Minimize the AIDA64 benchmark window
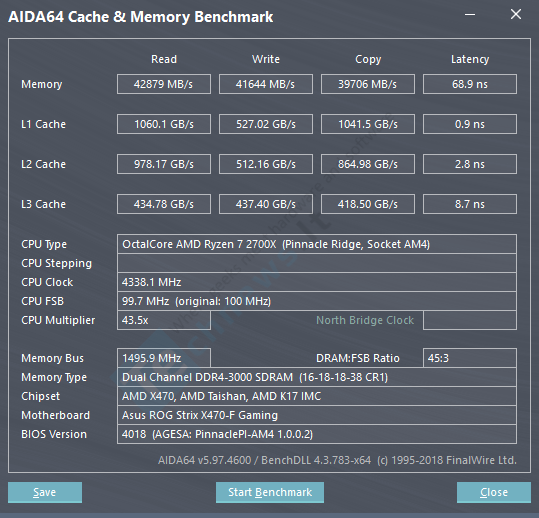Viewport: 539px width, 518px height. coord(470,15)
